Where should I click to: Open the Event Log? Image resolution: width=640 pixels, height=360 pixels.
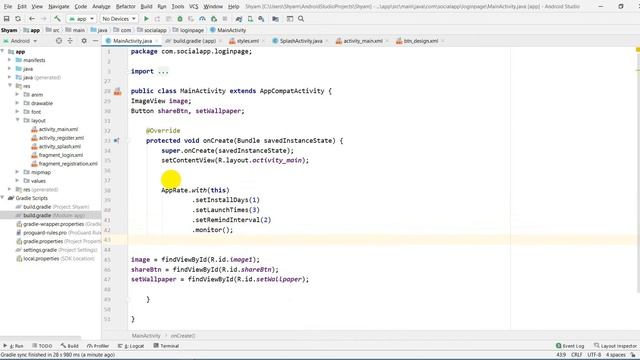pos(570,346)
